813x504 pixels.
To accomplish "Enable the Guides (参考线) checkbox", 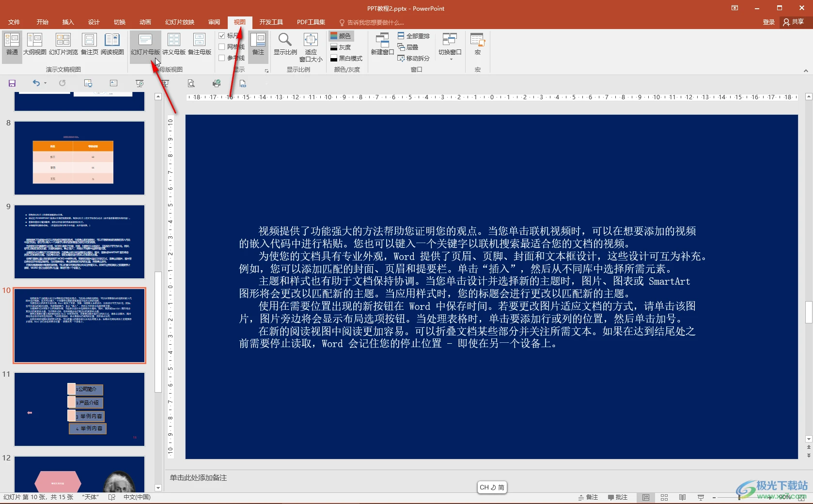I will point(222,58).
